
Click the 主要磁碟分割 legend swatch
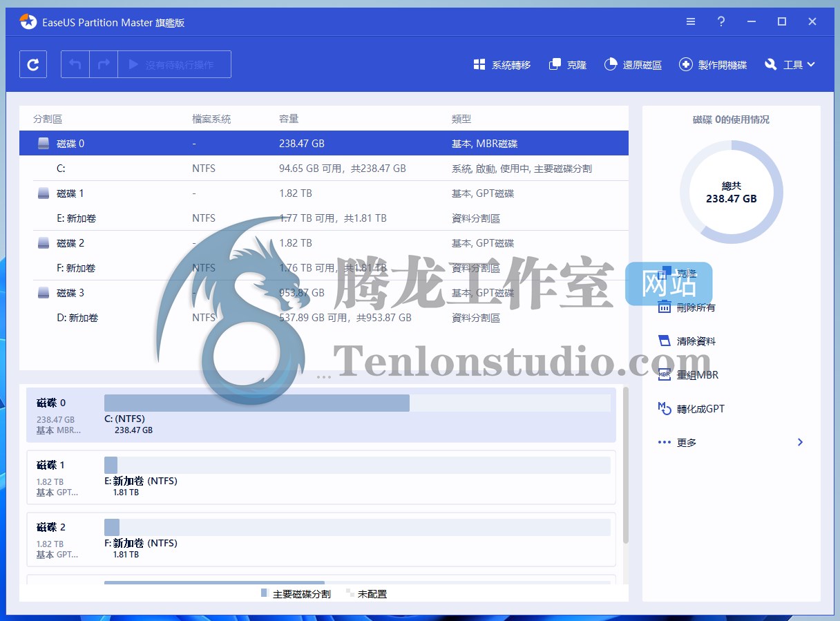264,593
